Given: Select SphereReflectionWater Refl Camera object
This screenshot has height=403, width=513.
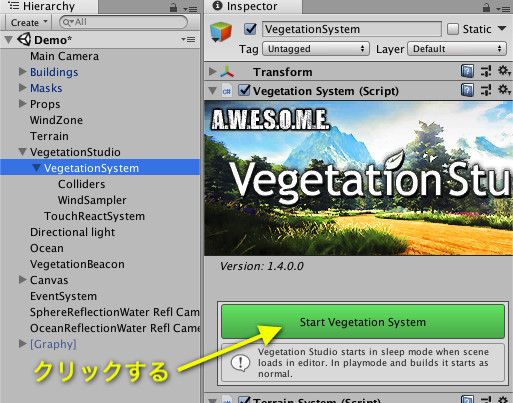Looking at the screenshot, I should coord(115,312).
